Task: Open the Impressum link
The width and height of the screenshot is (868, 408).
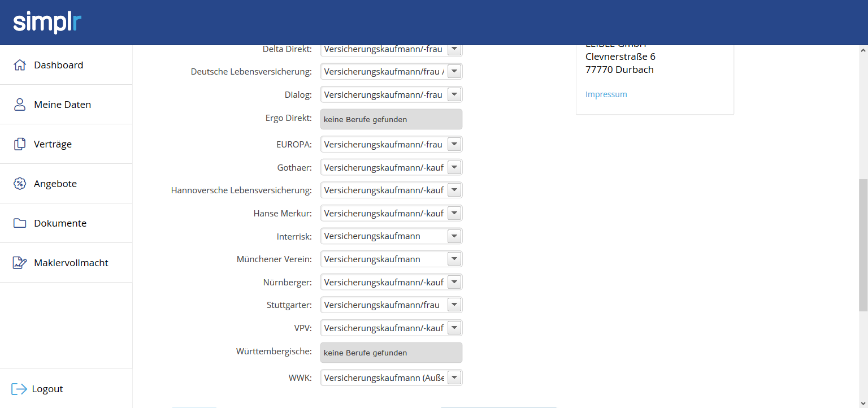Action: (606, 94)
